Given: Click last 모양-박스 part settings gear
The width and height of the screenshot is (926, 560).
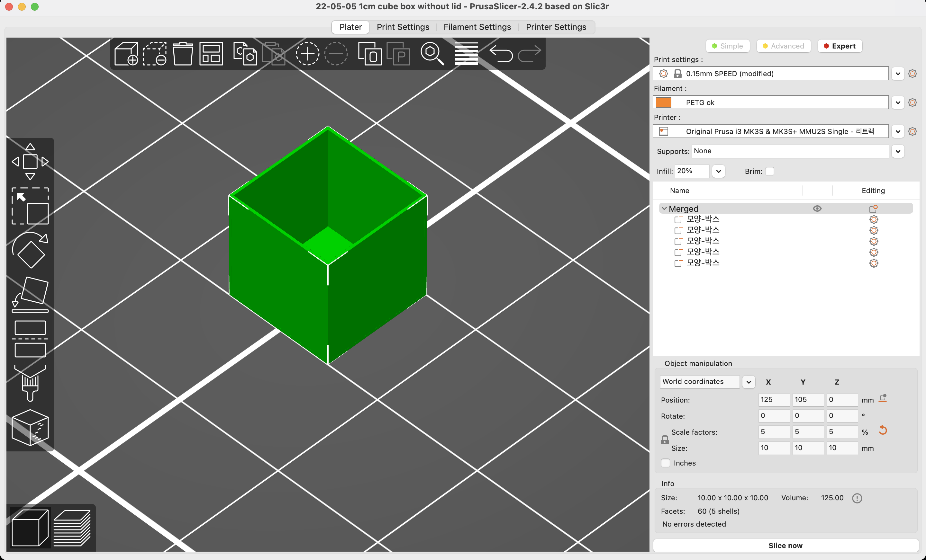Looking at the screenshot, I should pyautogui.click(x=874, y=263).
